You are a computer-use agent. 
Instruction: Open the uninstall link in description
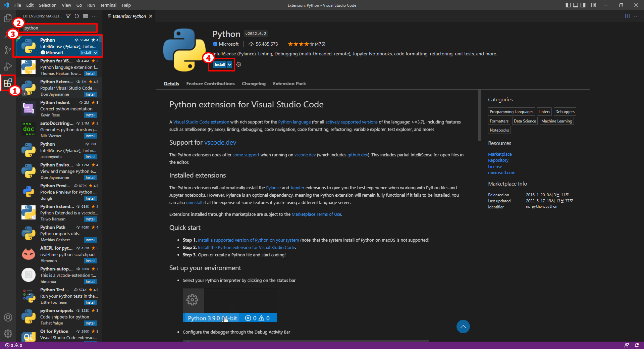pos(194,202)
